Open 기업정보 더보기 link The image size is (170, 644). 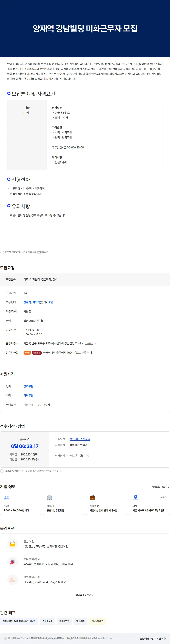(x=160, y=487)
